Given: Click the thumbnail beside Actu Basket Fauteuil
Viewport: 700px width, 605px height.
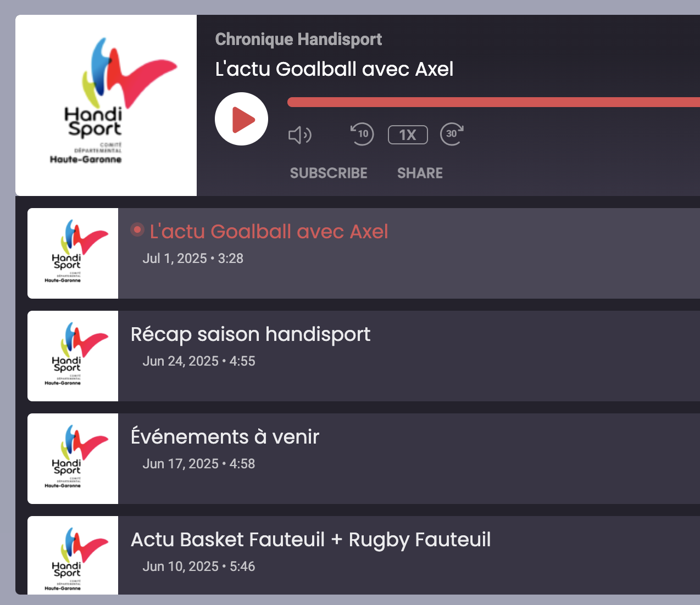Looking at the screenshot, I should (73, 555).
